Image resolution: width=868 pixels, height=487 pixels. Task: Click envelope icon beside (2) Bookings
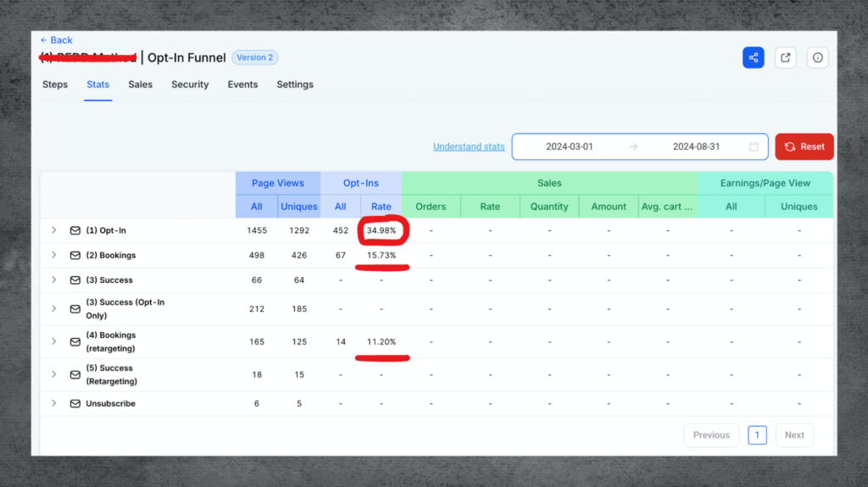[75, 255]
